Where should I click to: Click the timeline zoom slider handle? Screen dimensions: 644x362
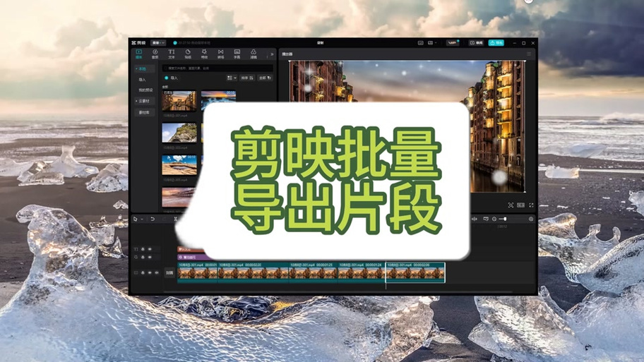click(505, 219)
